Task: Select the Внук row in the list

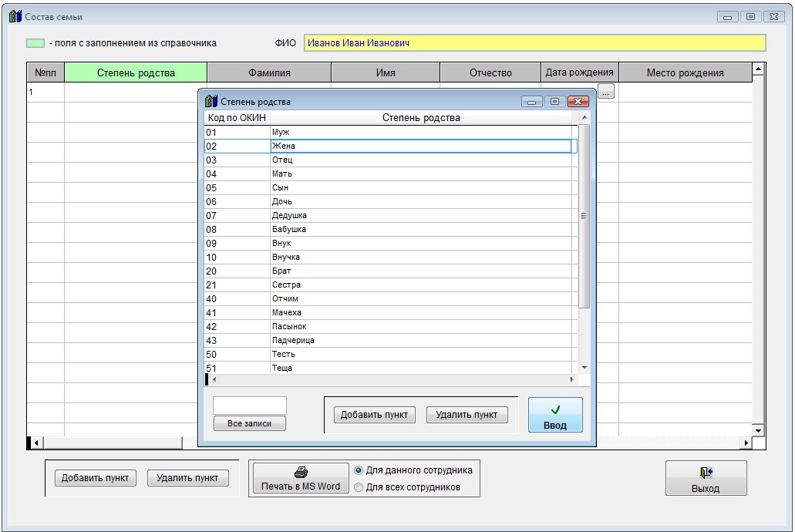Action: pos(390,244)
